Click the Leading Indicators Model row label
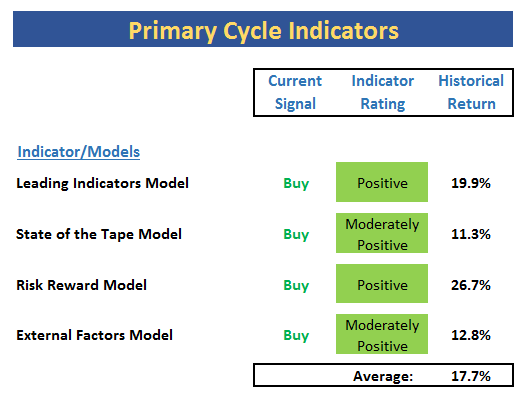528x399 pixels. coord(102,184)
